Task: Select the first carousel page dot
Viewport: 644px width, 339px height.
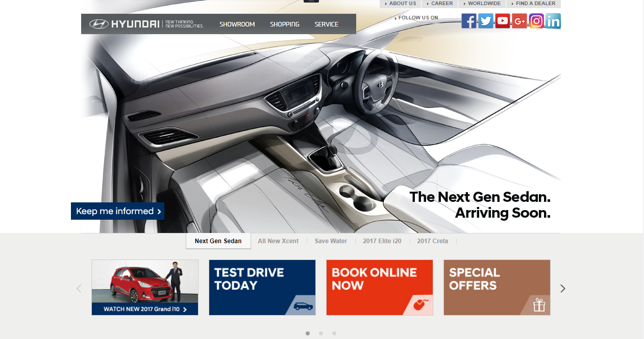Action: [308, 333]
